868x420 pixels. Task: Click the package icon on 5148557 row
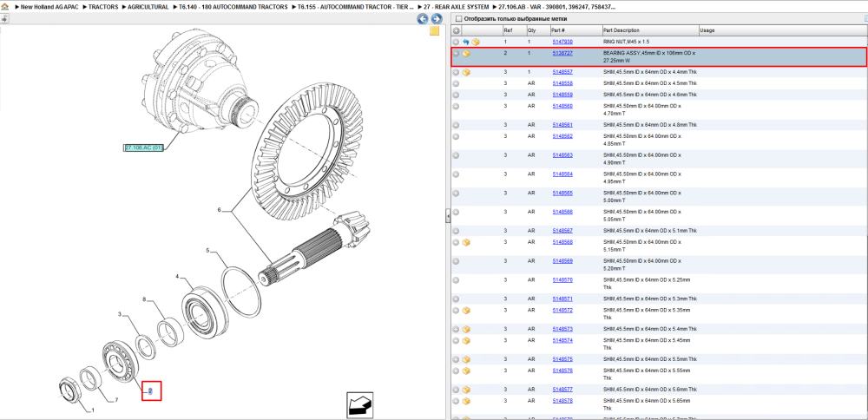point(466,72)
